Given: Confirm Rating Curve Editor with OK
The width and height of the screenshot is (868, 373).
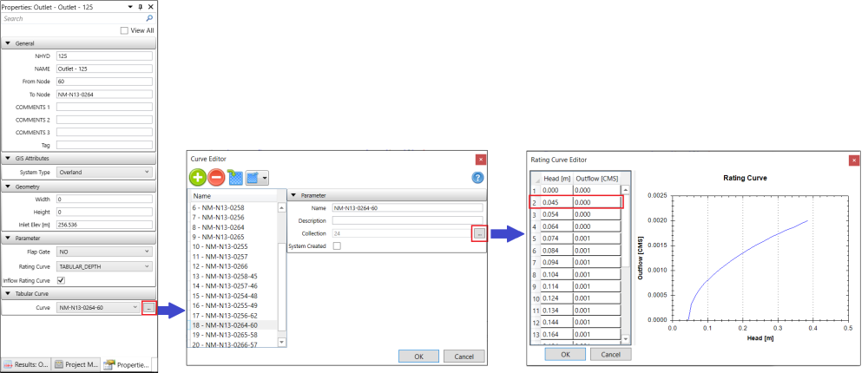Looking at the screenshot, I should tap(565, 354).
